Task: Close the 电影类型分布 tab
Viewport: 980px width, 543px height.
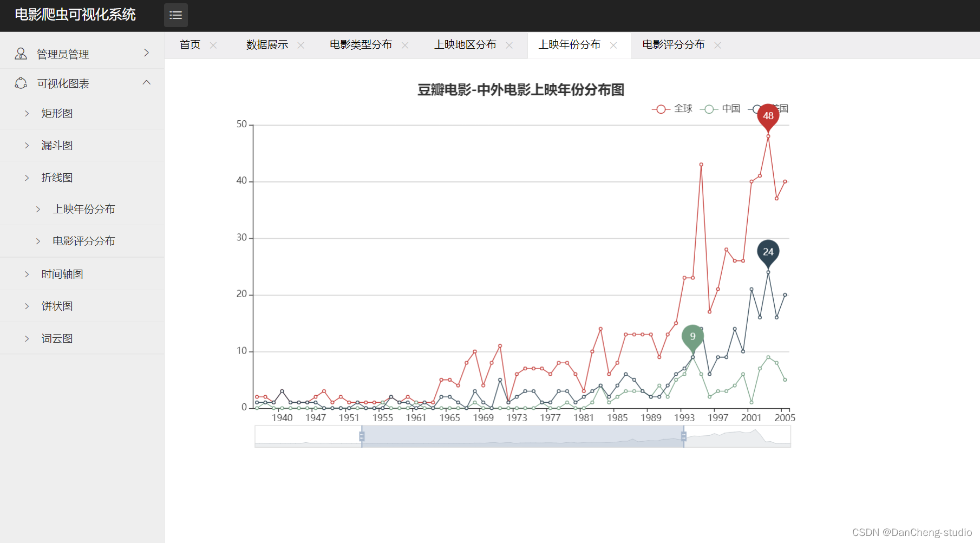Action: (405, 45)
